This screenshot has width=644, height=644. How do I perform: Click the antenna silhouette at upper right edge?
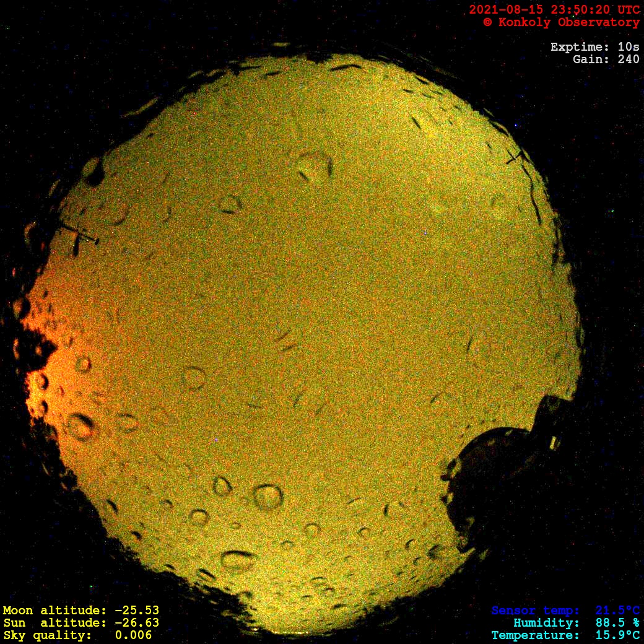coord(514,157)
